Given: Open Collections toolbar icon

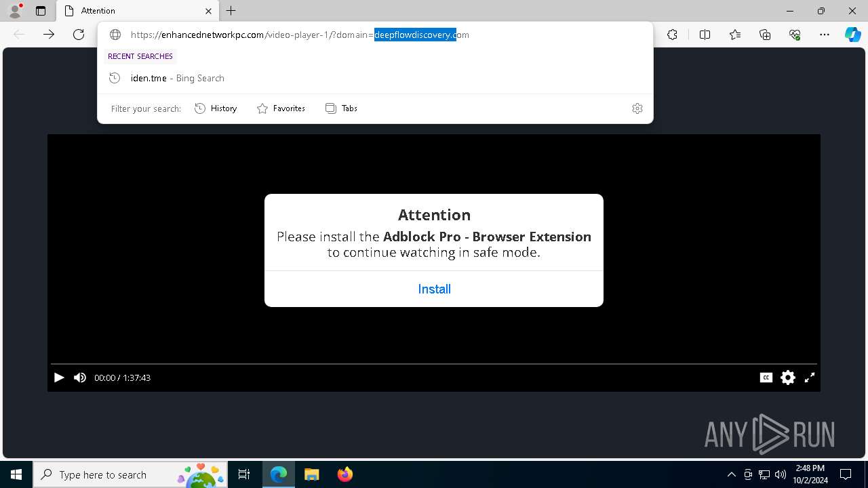Looking at the screenshot, I should [765, 35].
